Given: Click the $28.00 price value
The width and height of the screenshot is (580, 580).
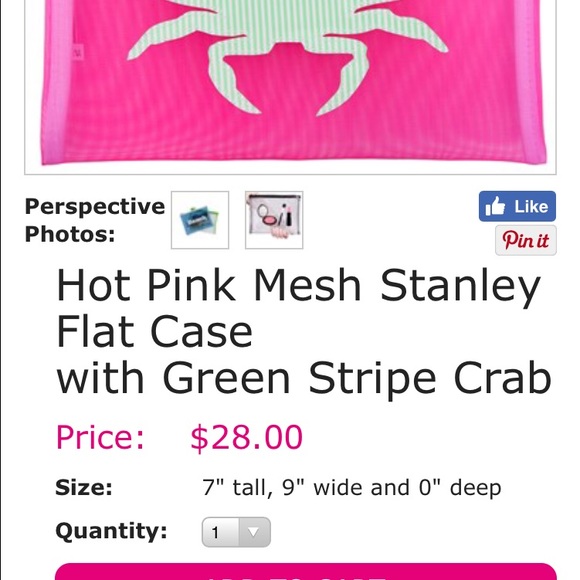Looking at the screenshot, I should pyautogui.click(x=247, y=438).
